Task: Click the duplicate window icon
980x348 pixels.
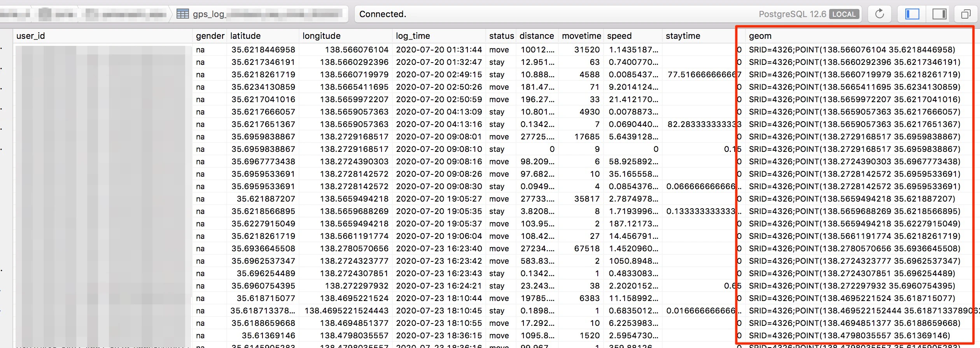Action: (x=966, y=14)
